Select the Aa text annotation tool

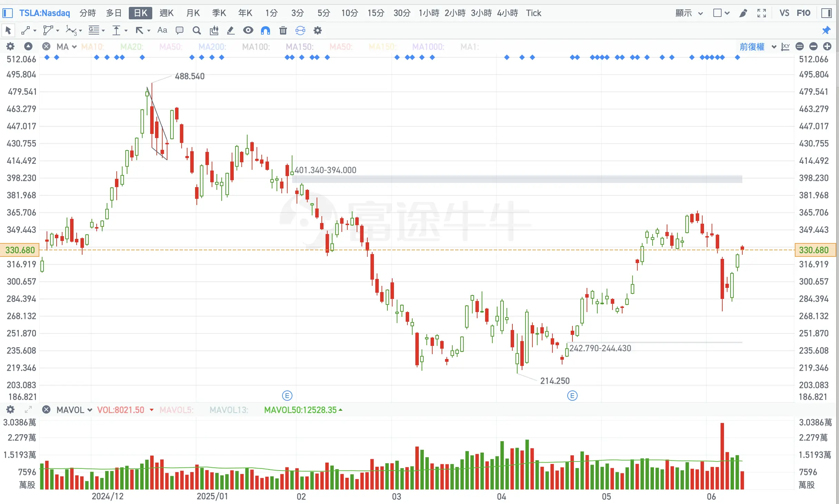162,30
